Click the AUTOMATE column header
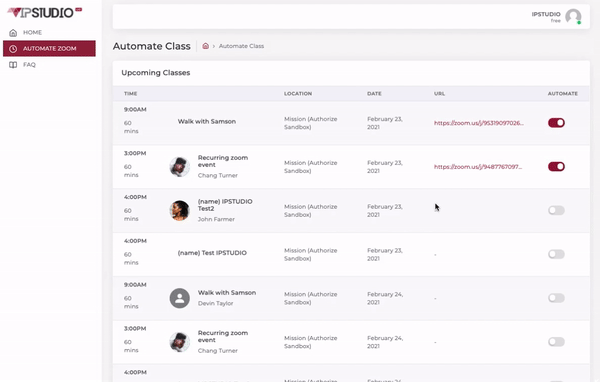Screen dimensions: 600x382 (x=563, y=93)
